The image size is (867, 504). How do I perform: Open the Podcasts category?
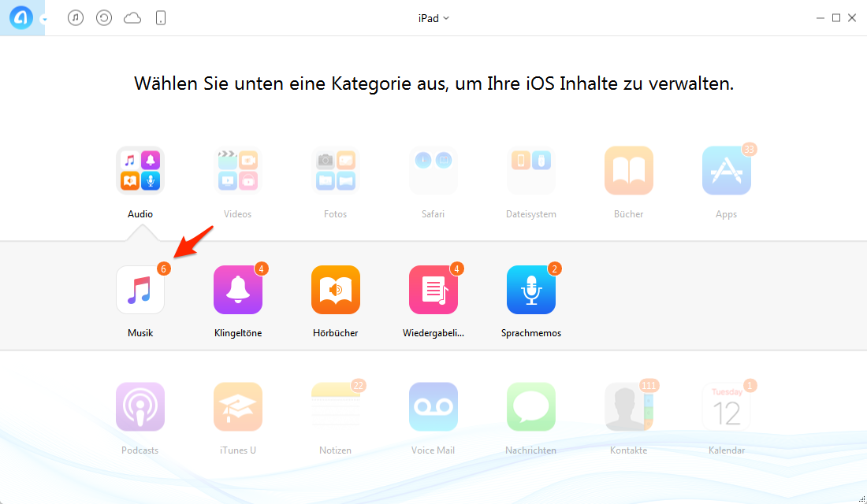[140, 406]
